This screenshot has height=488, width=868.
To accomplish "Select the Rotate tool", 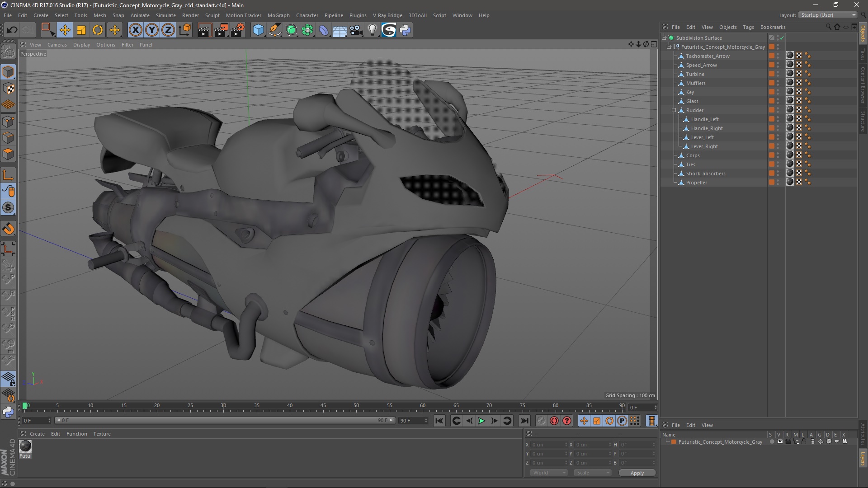I will click(x=98, y=30).
